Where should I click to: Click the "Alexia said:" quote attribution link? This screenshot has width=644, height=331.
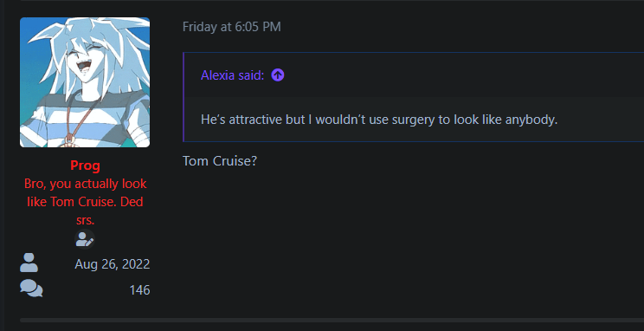(x=233, y=75)
